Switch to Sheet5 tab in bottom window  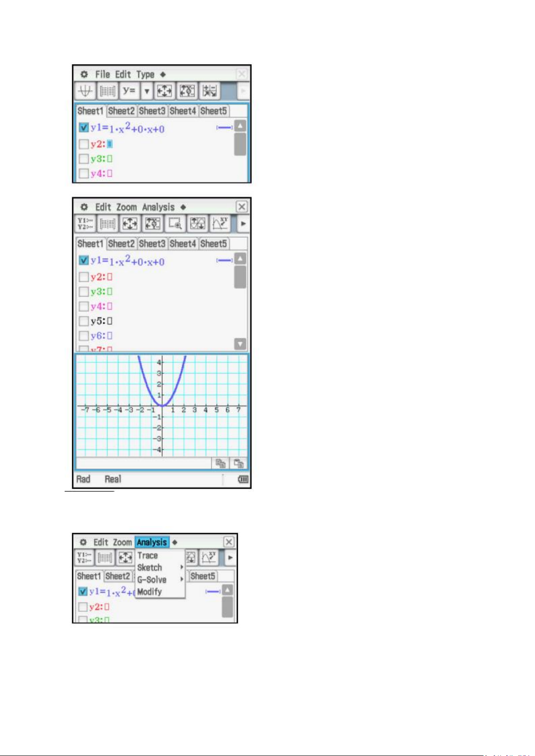202,576
